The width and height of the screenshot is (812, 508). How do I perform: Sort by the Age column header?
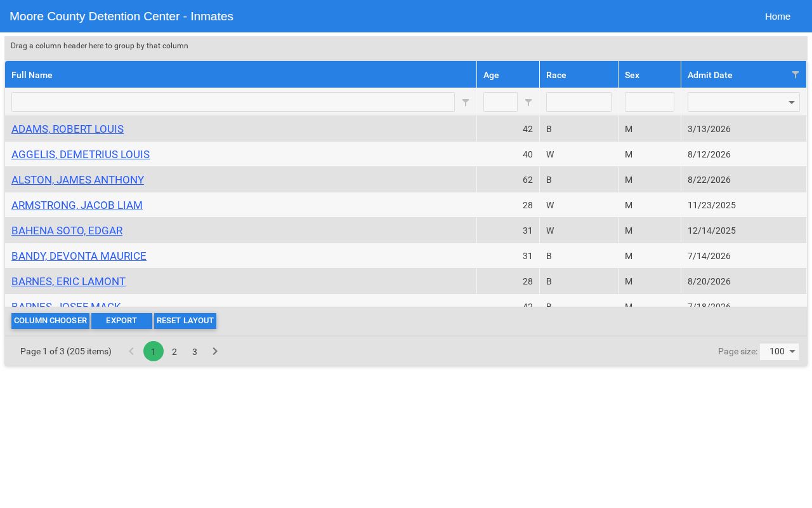[x=508, y=75]
